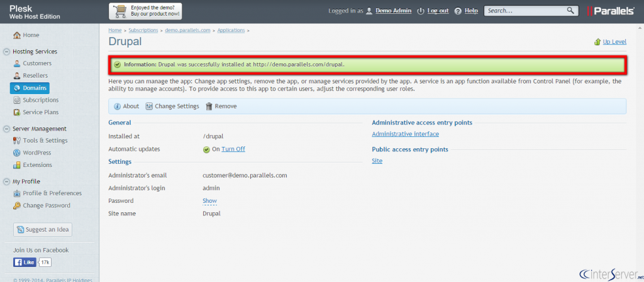Click the Demo Admin user icon

369,11
